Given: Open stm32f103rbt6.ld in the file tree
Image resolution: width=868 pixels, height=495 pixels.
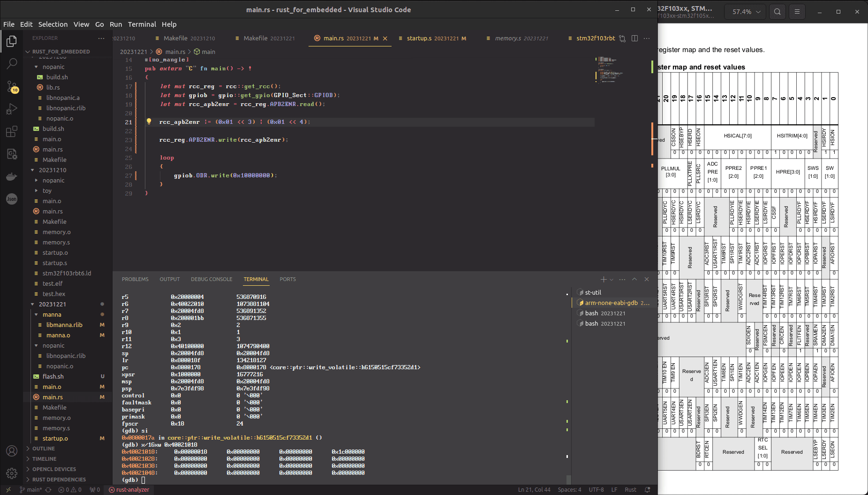Looking at the screenshot, I should pyautogui.click(x=67, y=273).
